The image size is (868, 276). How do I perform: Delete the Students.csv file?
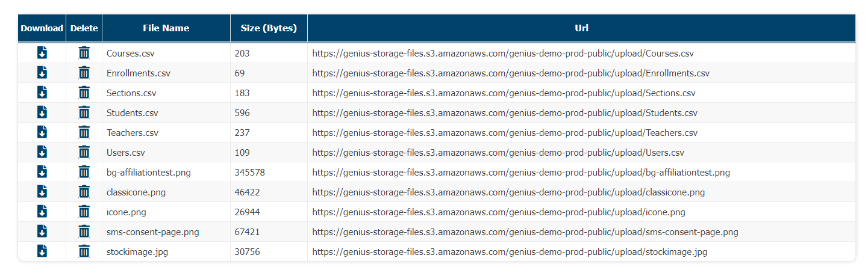click(x=84, y=112)
